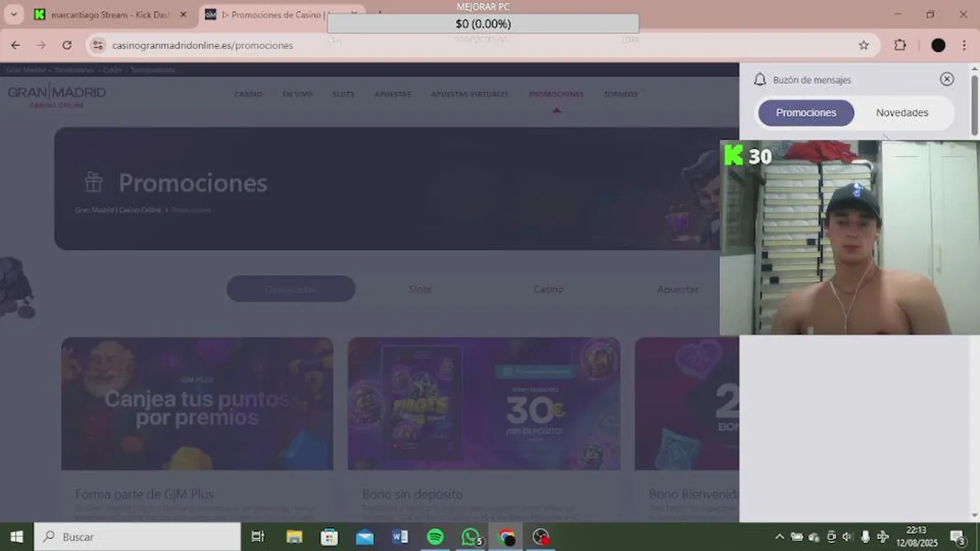Click the gift icon beside Promociones heading

tap(93, 182)
